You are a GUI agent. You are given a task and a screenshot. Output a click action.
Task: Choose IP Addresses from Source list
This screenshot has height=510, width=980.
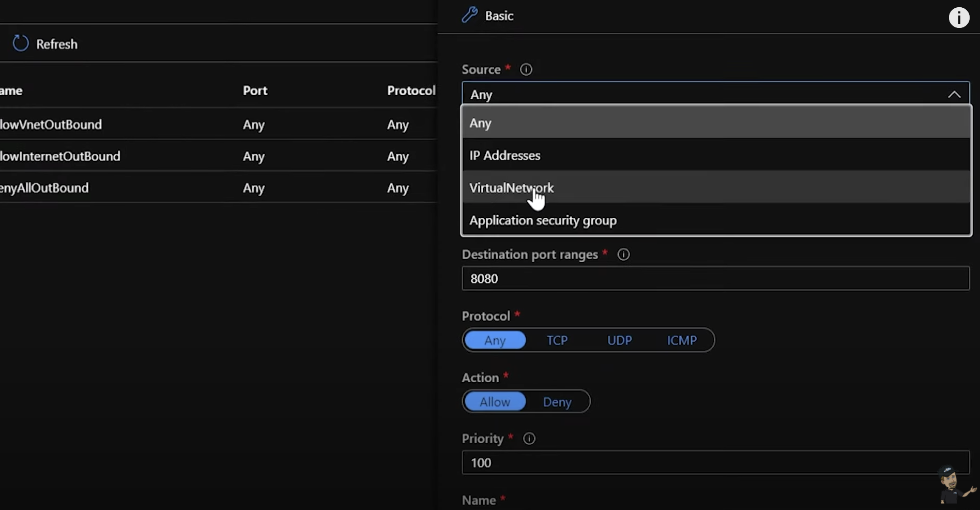pyautogui.click(x=504, y=156)
